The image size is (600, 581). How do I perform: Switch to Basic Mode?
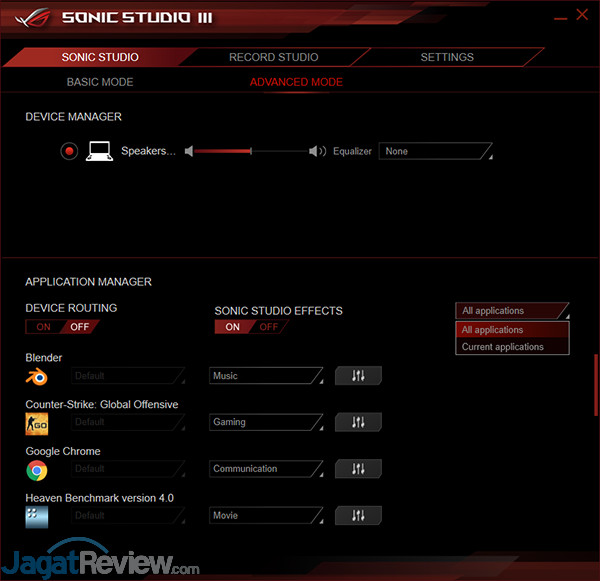(100, 82)
